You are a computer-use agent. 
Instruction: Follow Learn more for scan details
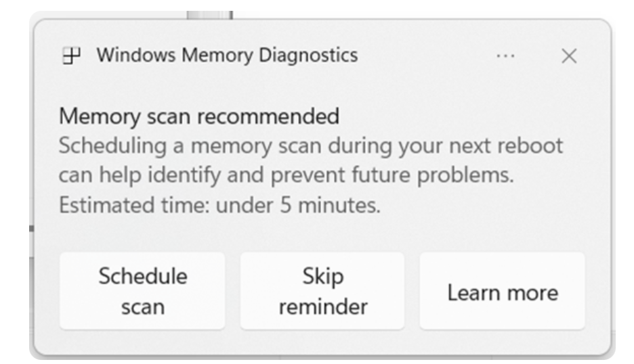503,292
